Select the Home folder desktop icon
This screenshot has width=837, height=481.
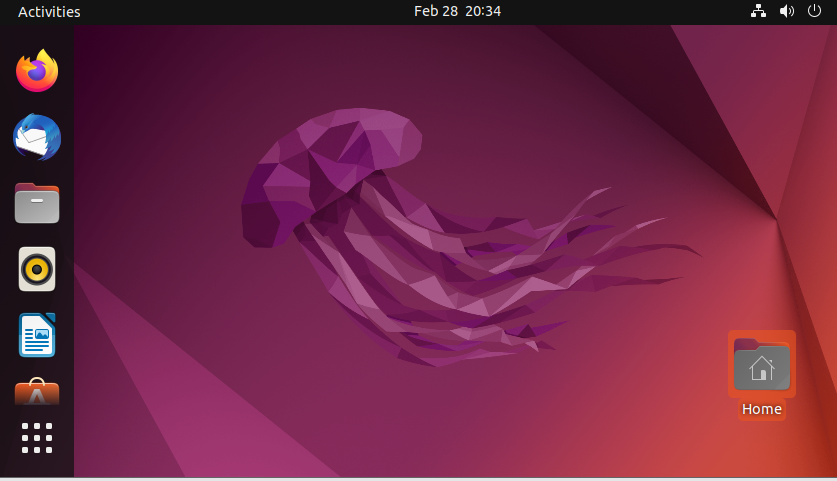(x=762, y=364)
